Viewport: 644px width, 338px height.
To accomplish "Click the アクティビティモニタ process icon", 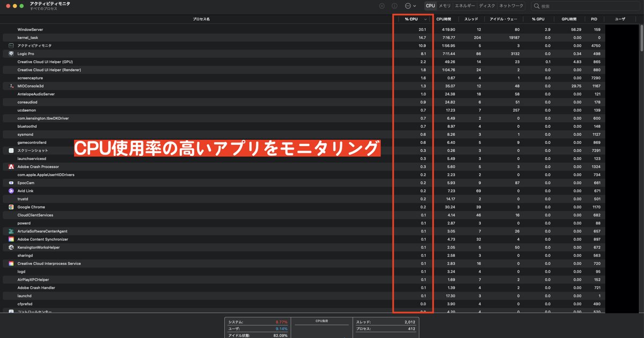I will pyautogui.click(x=11, y=46).
